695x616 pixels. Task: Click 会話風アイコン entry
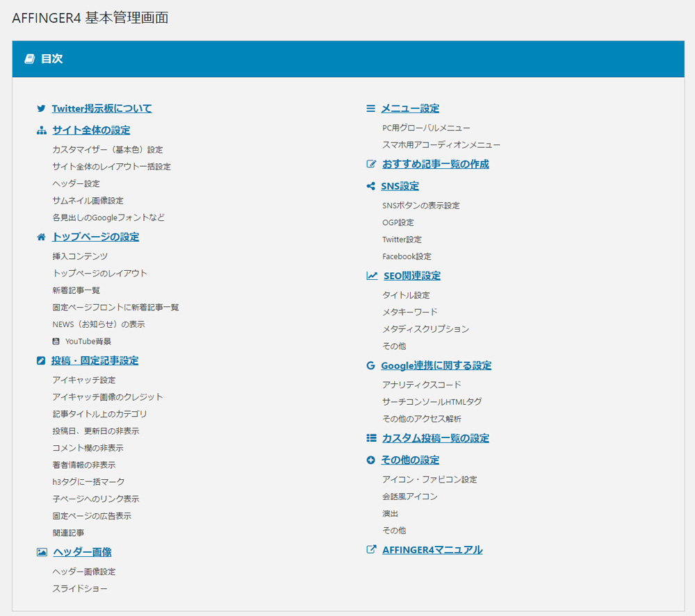pyautogui.click(x=409, y=497)
